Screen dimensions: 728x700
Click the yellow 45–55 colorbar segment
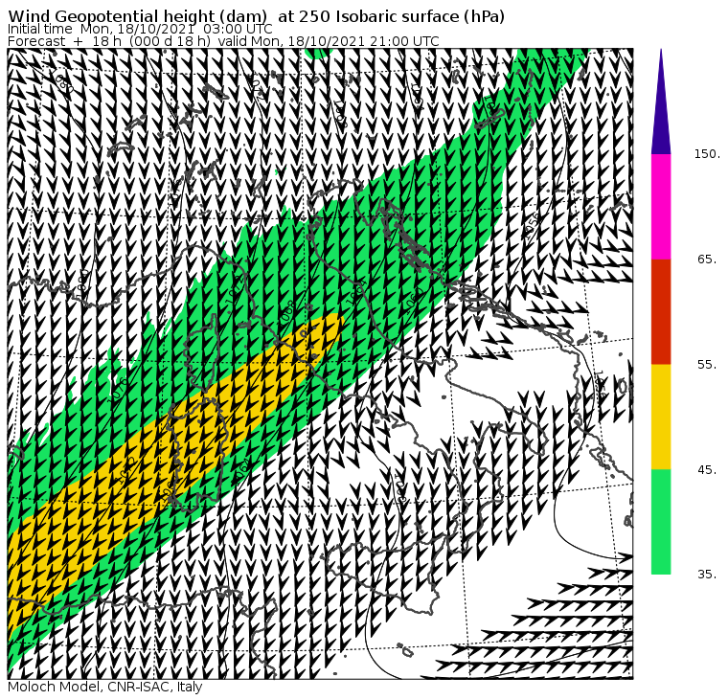[661, 417]
